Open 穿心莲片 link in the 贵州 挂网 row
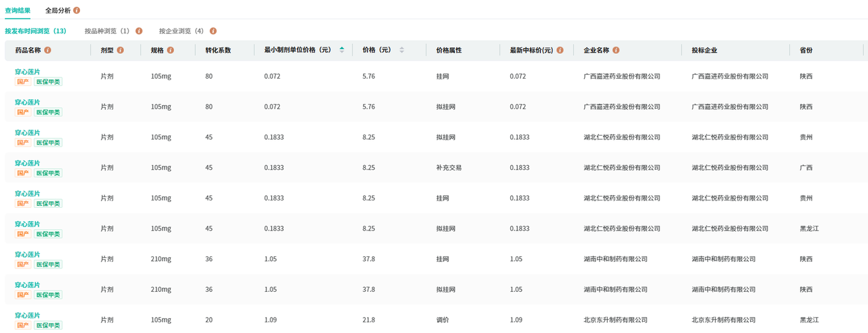 click(27, 193)
